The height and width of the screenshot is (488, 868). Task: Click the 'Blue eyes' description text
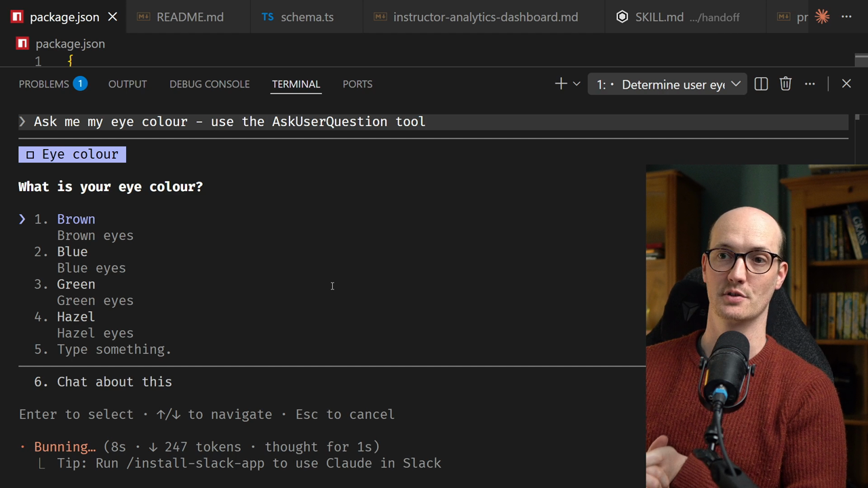point(91,268)
